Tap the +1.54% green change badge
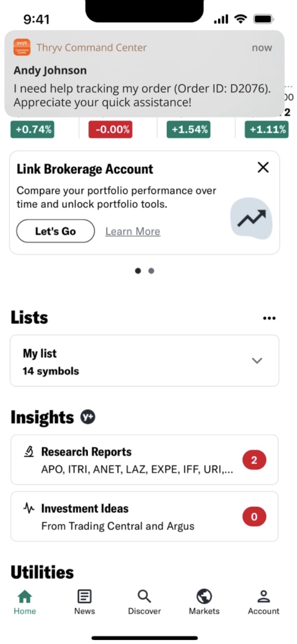This screenshot has width=297, height=644. click(x=188, y=130)
